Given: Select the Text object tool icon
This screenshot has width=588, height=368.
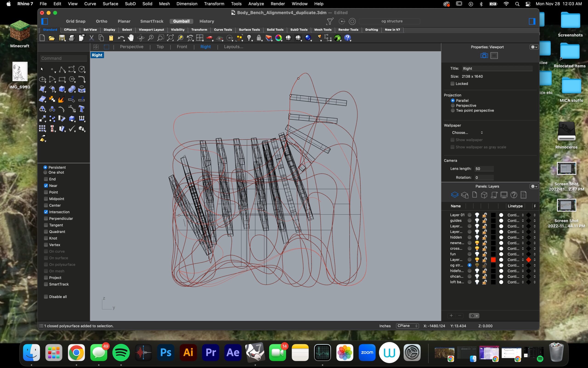Looking at the screenshot, I should click(82, 109).
